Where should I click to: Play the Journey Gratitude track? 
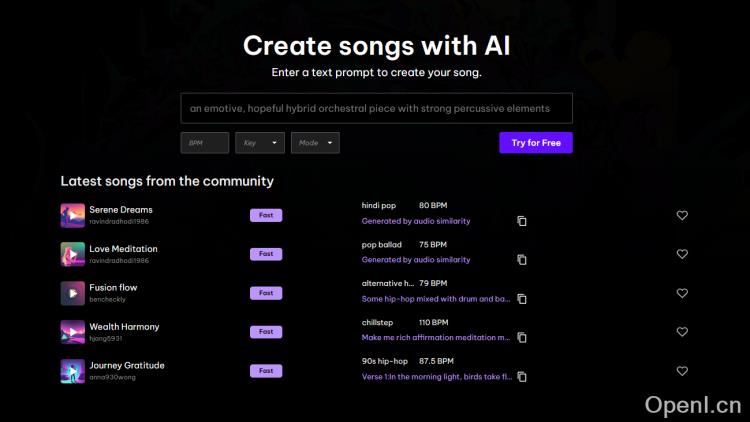(x=72, y=371)
